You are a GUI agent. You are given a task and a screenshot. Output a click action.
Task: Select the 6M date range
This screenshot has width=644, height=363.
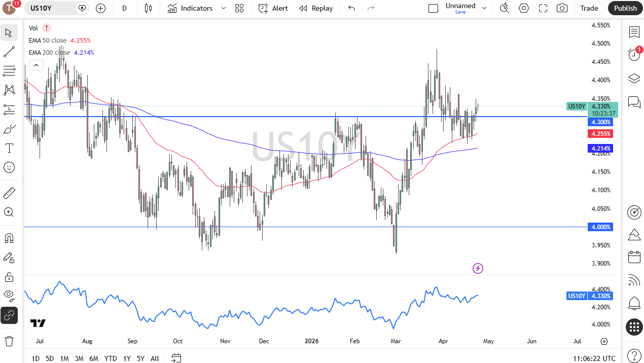[x=94, y=358]
